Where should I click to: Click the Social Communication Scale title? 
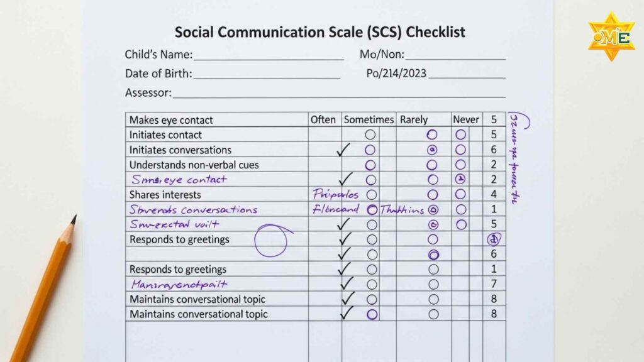pos(320,32)
